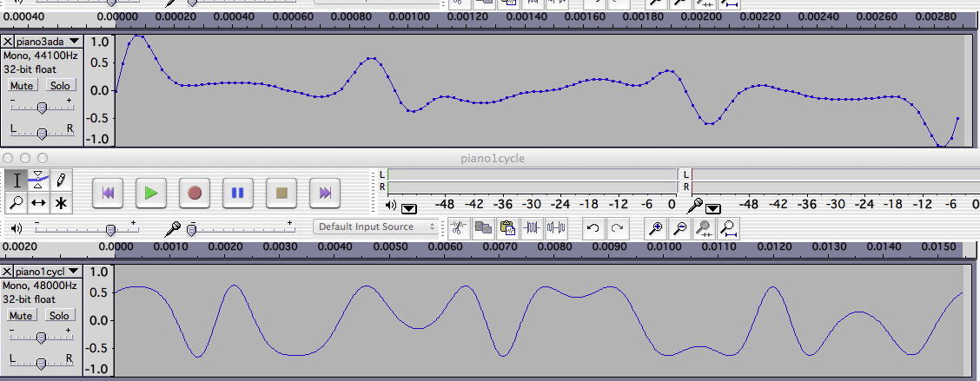Start recording with the red Record button
The image size is (980, 381).
coord(195,193)
